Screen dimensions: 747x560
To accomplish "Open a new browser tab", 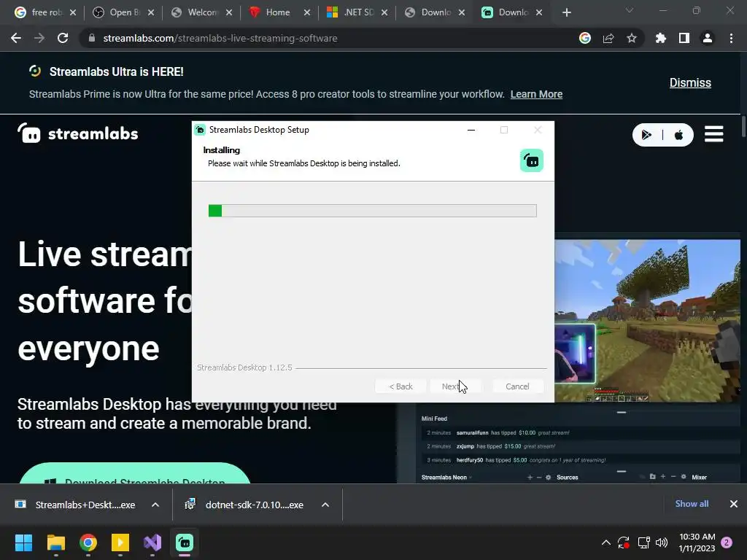I will click(566, 12).
